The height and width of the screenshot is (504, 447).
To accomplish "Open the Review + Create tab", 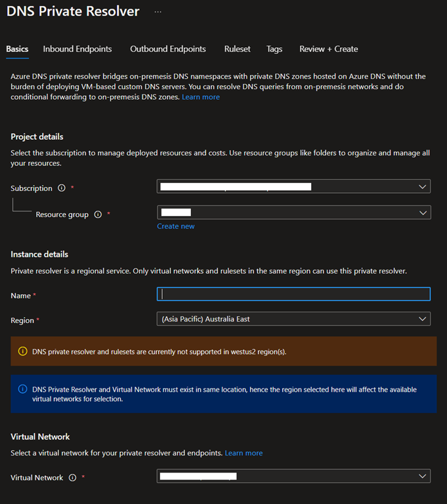I will point(328,49).
